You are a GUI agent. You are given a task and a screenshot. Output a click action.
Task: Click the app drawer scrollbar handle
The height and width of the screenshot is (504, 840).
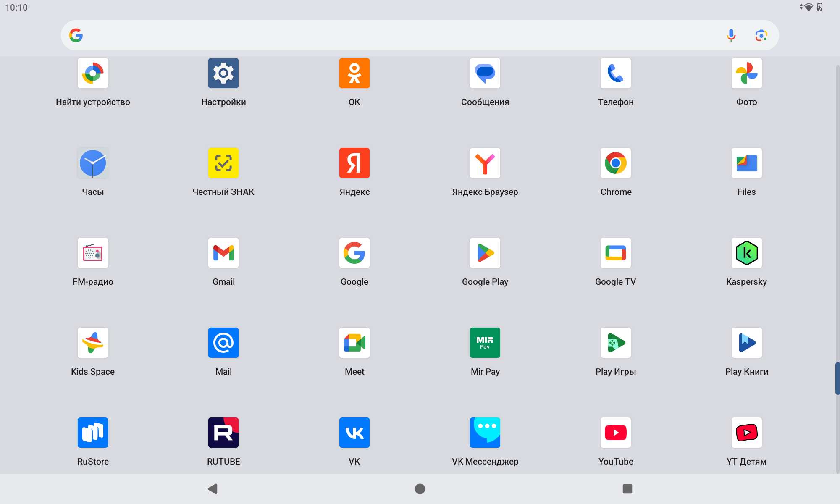[x=837, y=378]
